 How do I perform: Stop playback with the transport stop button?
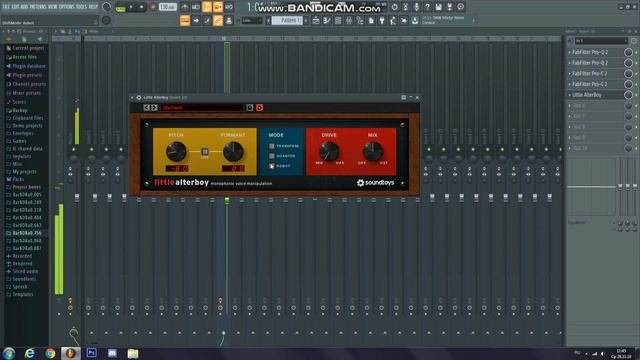[x=142, y=7]
